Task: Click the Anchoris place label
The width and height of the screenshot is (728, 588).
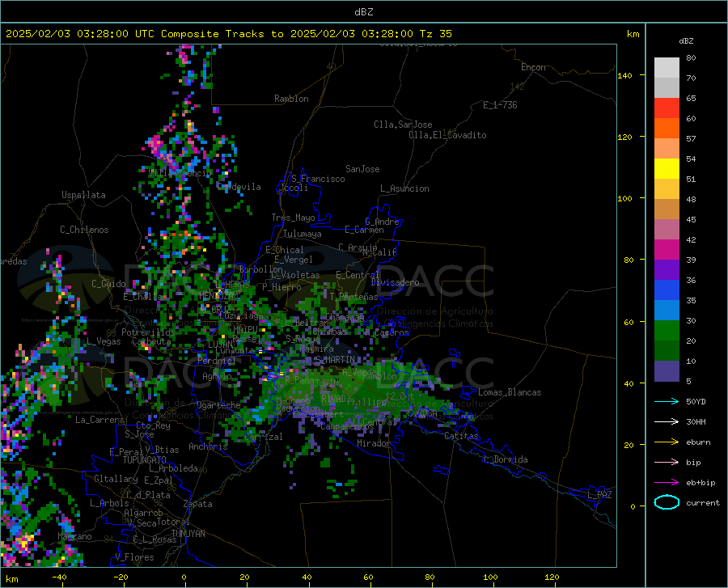Action: tap(208, 446)
